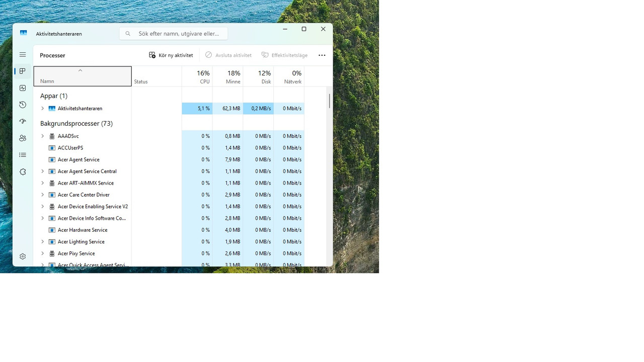Click the search magnifier icon
Viewport: 644px width, 362px height.
pyautogui.click(x=128, y=34)
